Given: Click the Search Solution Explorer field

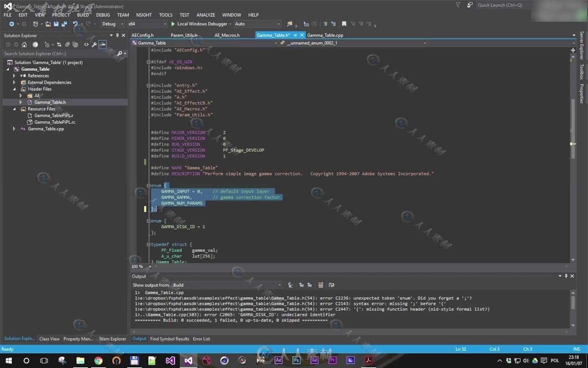Looking at the screenshot, I should point(59,54).
